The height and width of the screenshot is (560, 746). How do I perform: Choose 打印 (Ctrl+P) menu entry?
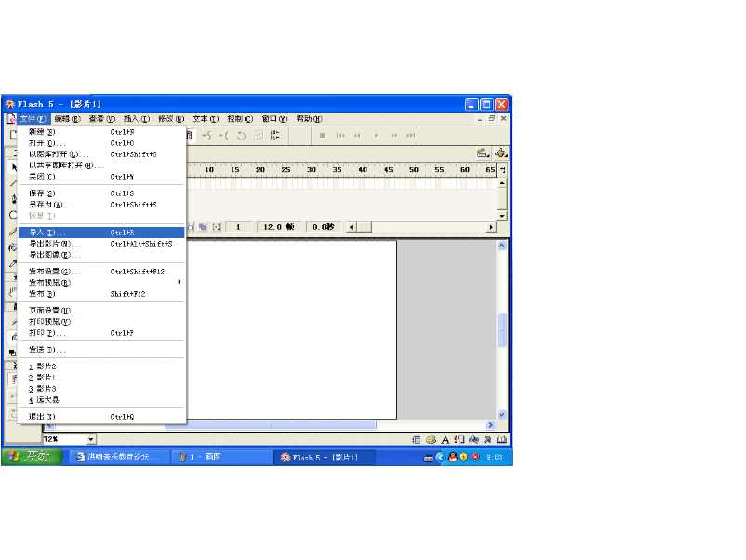pos(101,333)
